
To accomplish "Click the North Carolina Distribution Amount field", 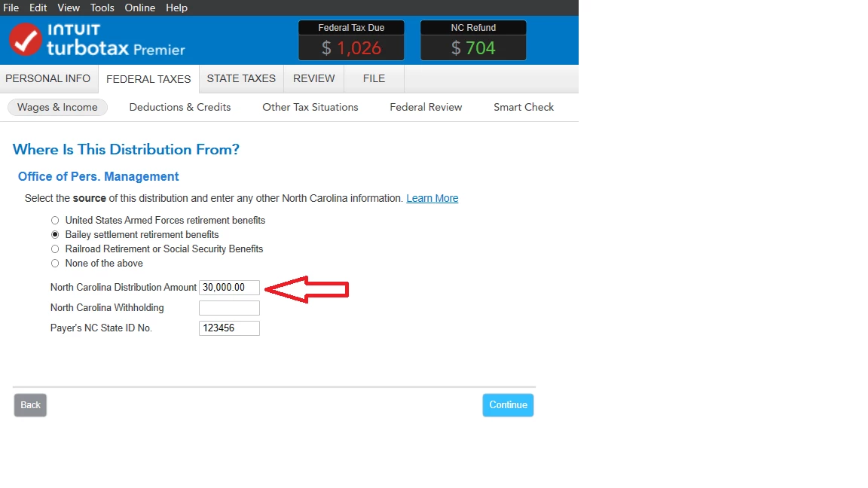I will (229, 288).
